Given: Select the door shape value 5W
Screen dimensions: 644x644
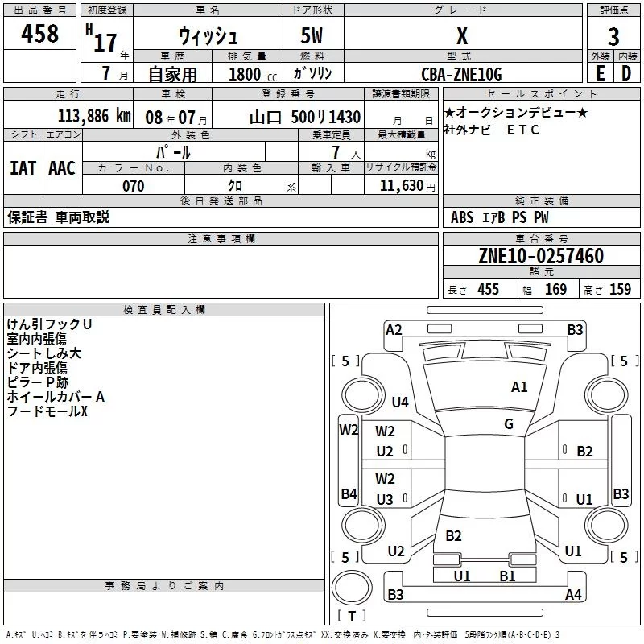Looking at the screenshot, I should click(x=312, y=35).
